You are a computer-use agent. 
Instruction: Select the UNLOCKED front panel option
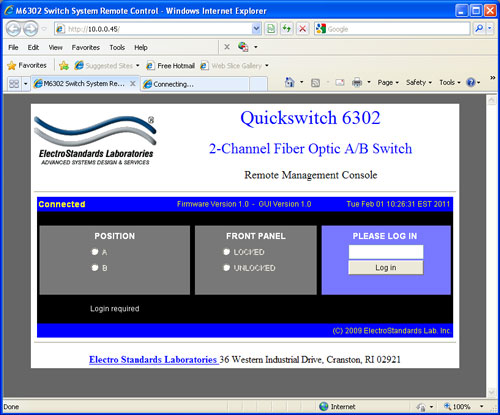tap(227, 267)
